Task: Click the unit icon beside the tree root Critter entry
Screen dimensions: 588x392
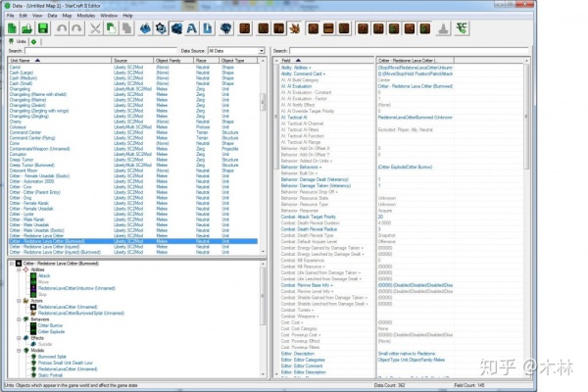Action: click(x=19, y=264)
